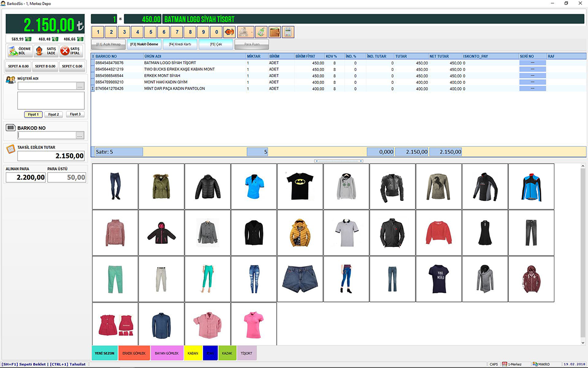Switch to TİŞORT category tab
Viewport: 588px width, 368px height.
pos(247,353)
